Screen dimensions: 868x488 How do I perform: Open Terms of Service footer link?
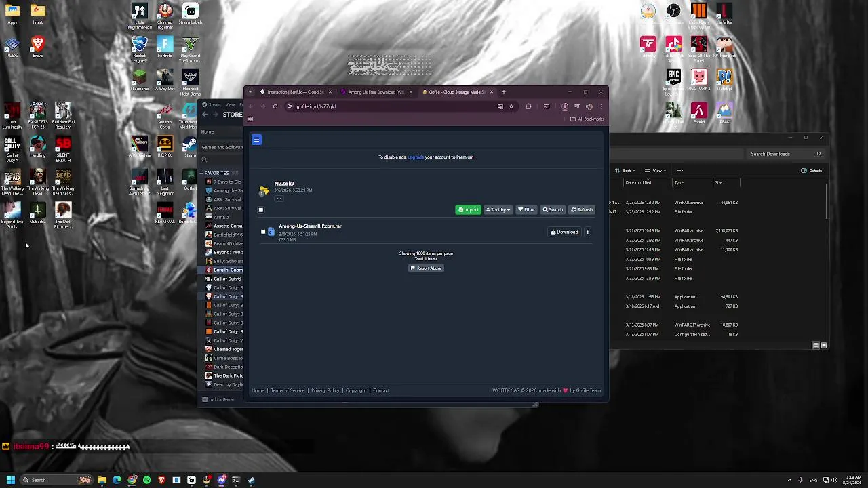[288, 390]
